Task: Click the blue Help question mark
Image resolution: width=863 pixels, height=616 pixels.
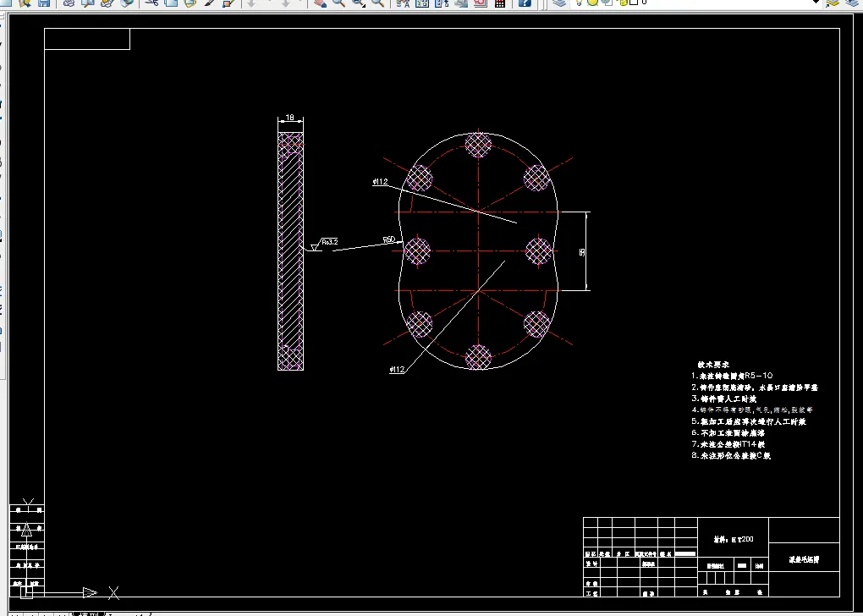Action: click(525, 3)
